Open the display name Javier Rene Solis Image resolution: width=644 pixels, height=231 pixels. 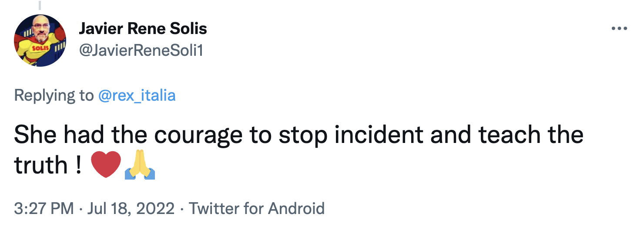point(143,29)
